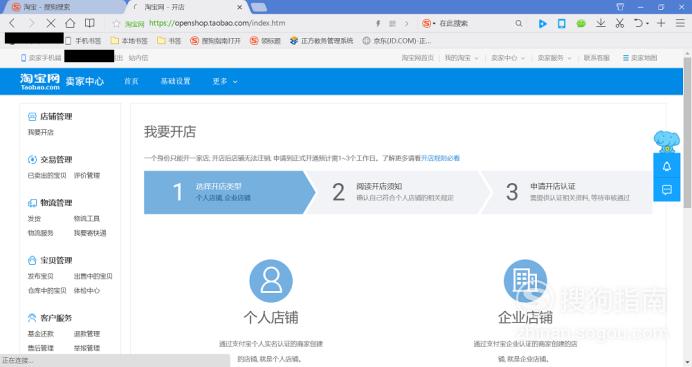Expand the 我的淘宝 dropdown in top bar
Screen dimensions: 692x367
[461, 58]
